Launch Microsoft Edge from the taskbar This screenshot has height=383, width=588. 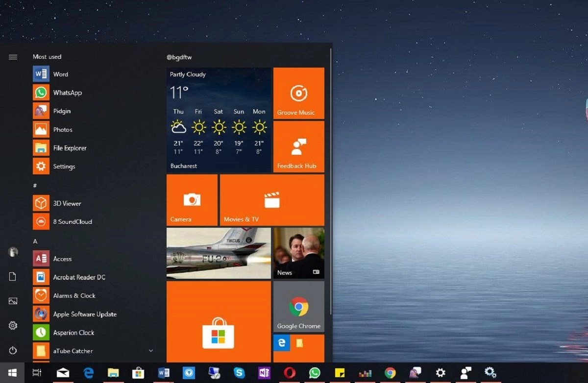click(89, 373)
